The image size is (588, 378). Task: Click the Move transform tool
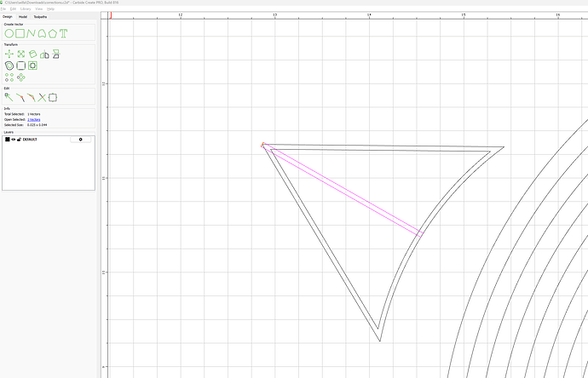tap(9, 54)
